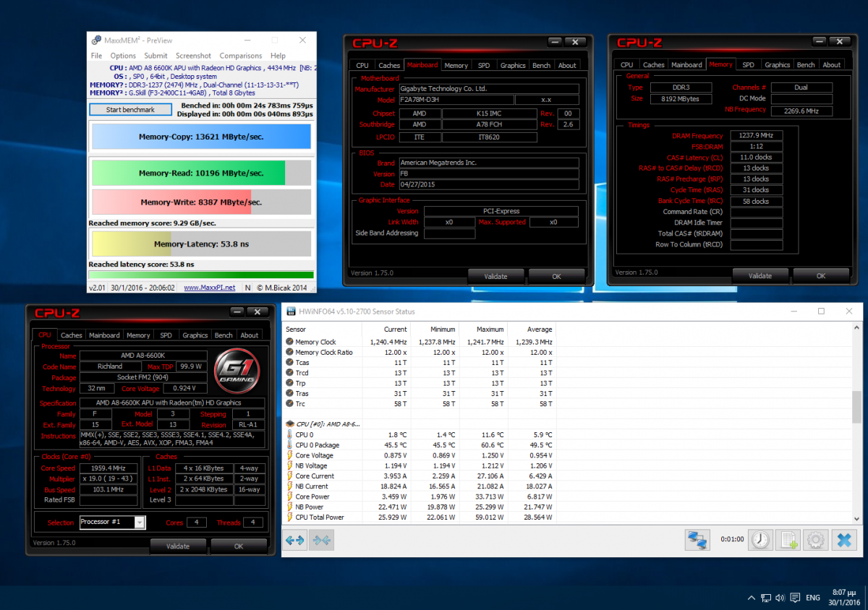The width and height of the screenshot is (868, 610).
Task: Click HWiNFO expand columns arrows icon
Action: 295,540
